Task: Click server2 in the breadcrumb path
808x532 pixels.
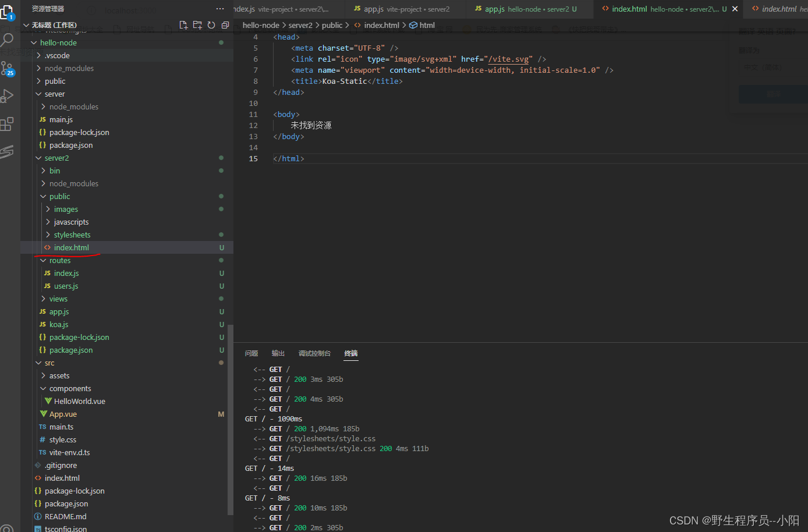Action: pyautogui.click(x=300, y=25)
